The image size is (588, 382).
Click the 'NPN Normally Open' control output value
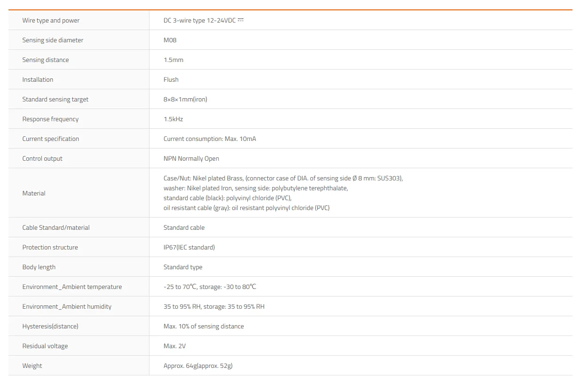pos(191,158)
